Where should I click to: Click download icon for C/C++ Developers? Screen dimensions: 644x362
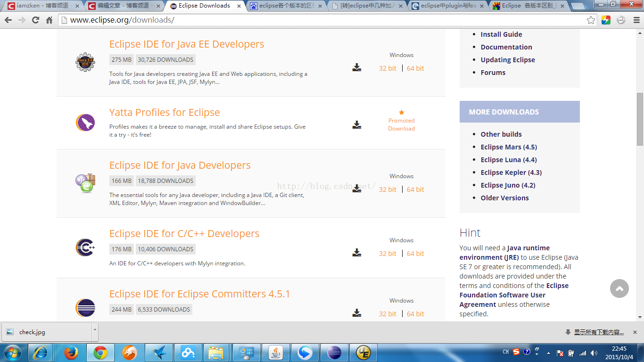(x=357, y=253)
